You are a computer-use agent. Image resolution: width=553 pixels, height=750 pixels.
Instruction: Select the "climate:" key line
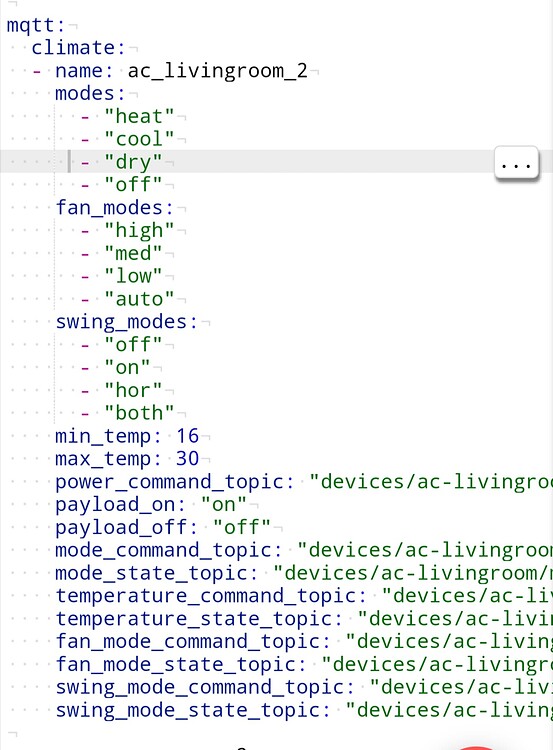pos(78,48)
